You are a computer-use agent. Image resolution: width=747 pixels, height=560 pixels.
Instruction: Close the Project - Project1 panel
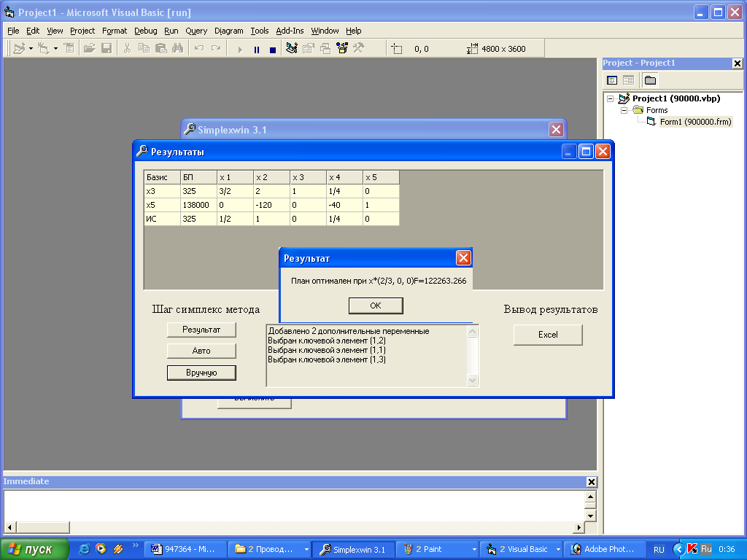pyautogui.click(x=737, y=63)
